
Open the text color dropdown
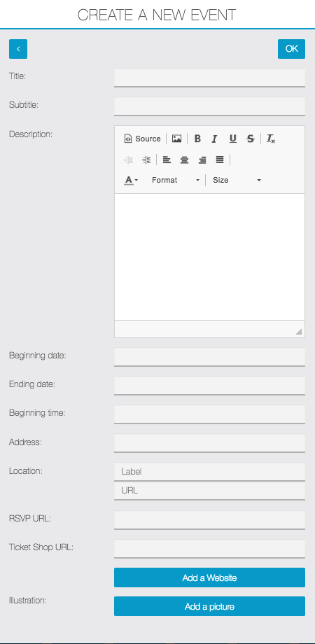[131, 180]
